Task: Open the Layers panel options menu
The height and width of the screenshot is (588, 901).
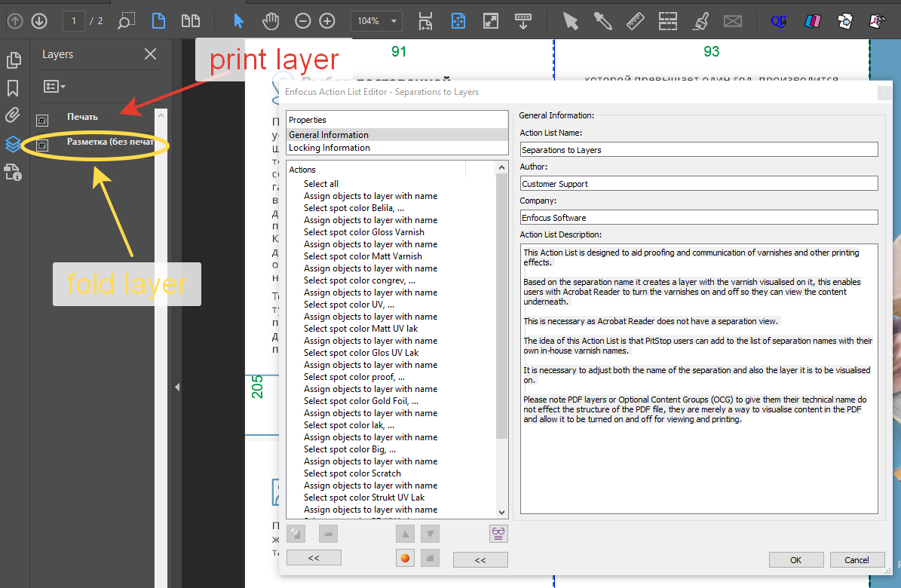Action: point(54,86)
